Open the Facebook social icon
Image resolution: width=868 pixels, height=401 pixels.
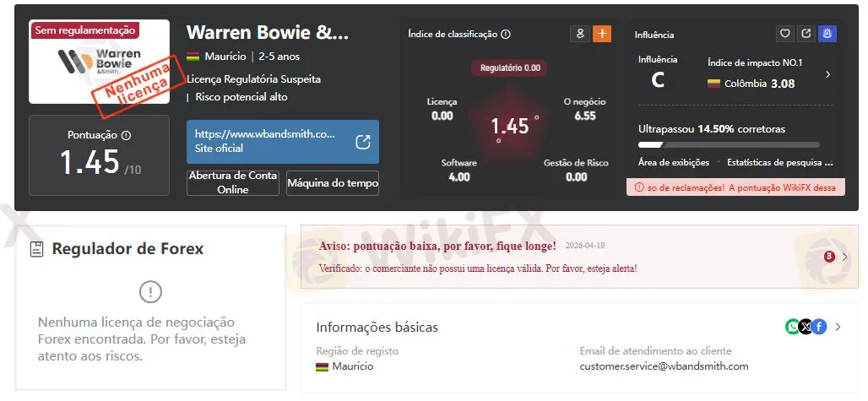(x=819, y=327)
